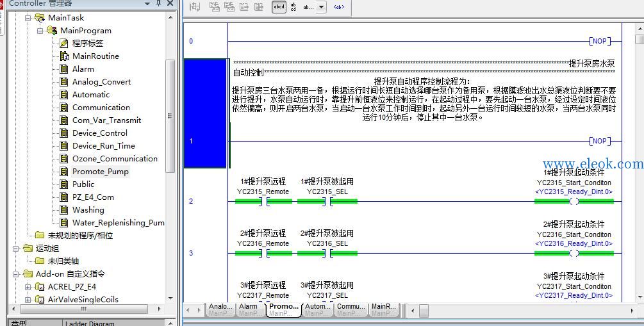Click the fourth grayed assemble-edits toolbar icon
The width and height of the screenshot is (644, 326).
244,6
